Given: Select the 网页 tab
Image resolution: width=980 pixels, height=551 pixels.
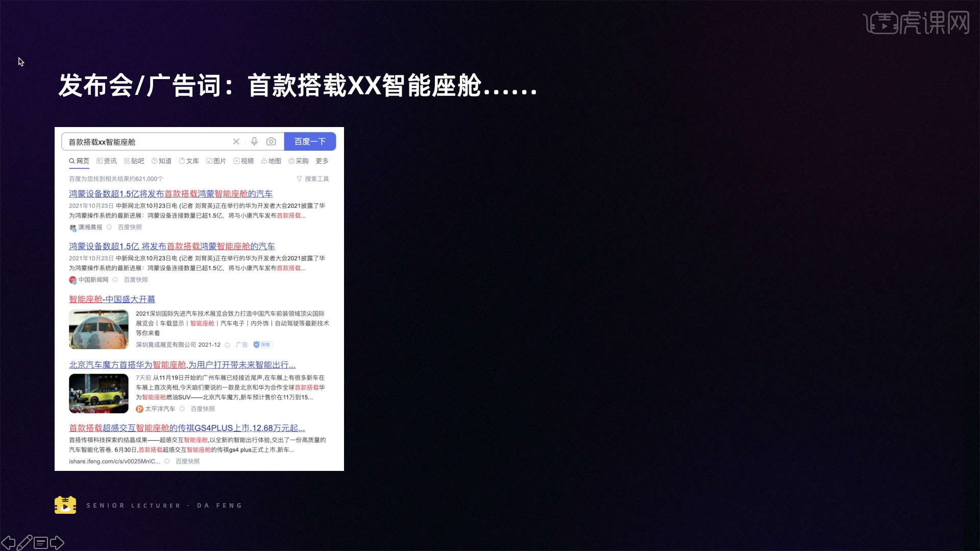Looking at the screenshot, I should click(x=79, y=161).
